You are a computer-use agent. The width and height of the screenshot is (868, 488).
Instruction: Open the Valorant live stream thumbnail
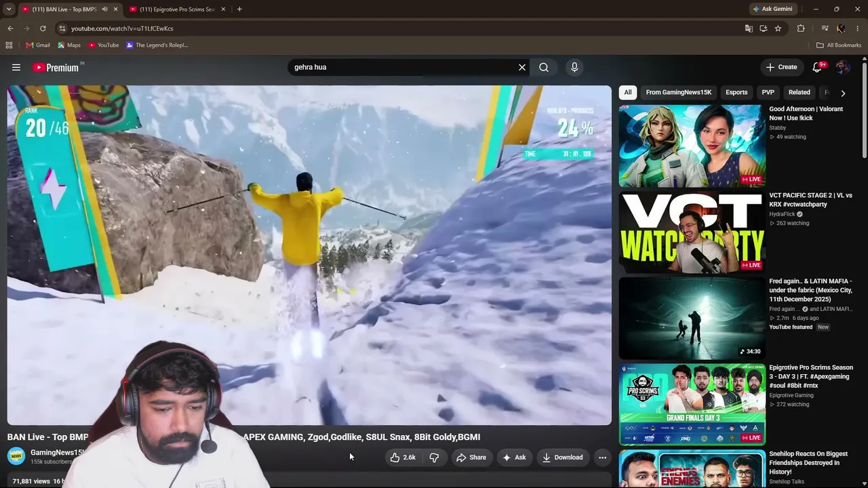click(x=692, y=146)
